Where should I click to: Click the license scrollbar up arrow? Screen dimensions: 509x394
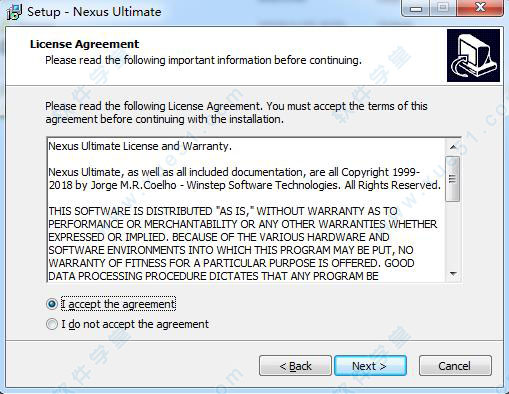[x=453, y=147]
